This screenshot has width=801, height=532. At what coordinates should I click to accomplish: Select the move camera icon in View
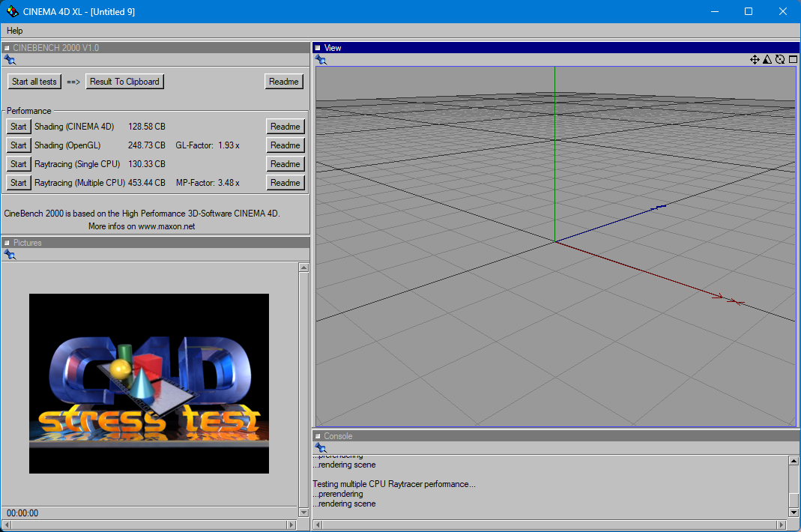pos(755,60)
